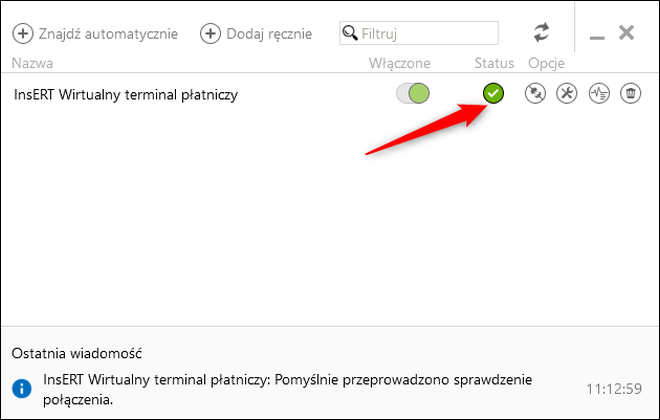
Task: Open terminal settings via wrench icon
Action: pyautogui.click(x=567, y=94)
